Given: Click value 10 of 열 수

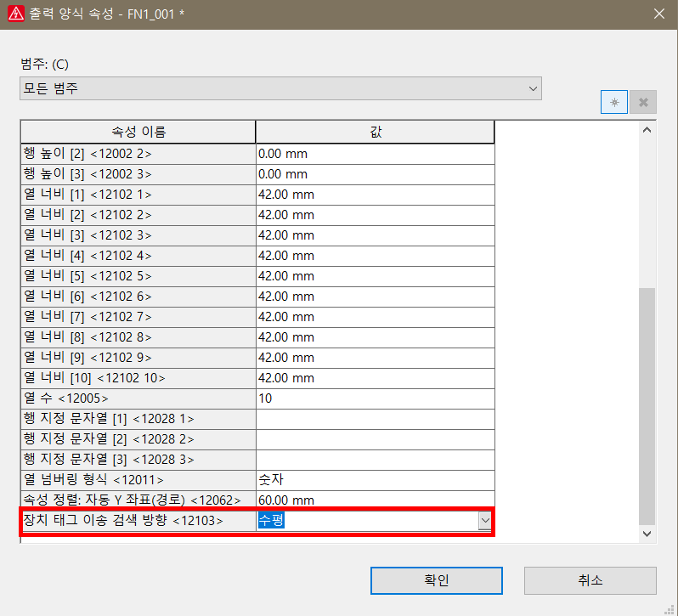Looking at the screenshot, I should pyautogui.click(x=375, y=398).
